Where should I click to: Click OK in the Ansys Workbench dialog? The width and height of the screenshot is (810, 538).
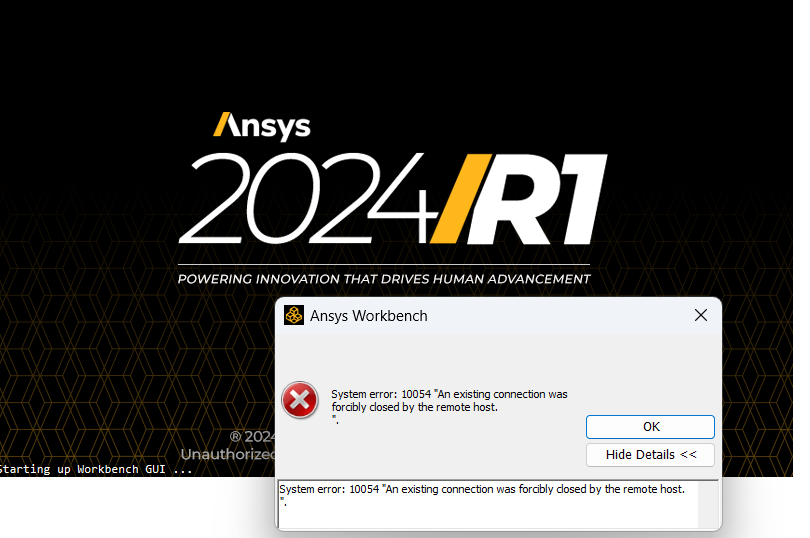650,427
